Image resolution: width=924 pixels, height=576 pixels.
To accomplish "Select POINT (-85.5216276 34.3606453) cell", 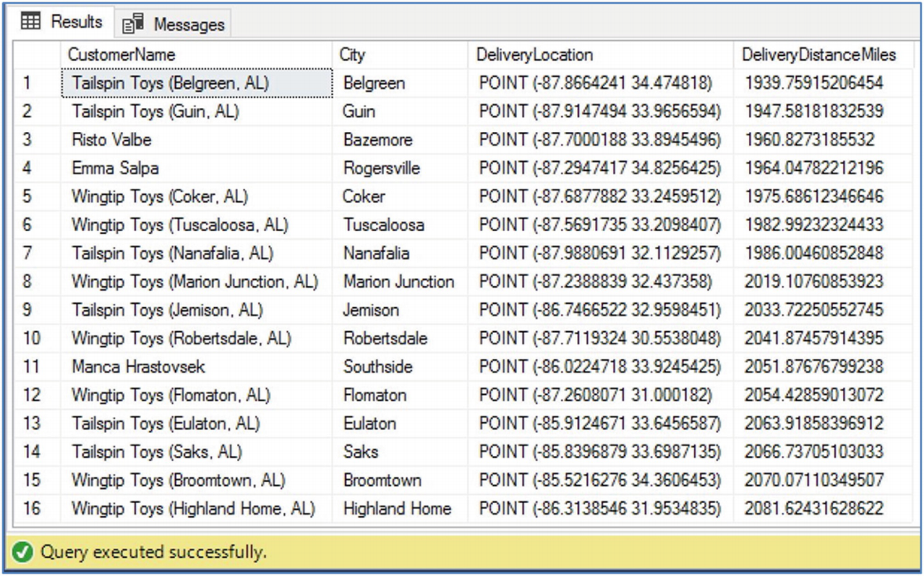I will (601, 480).
